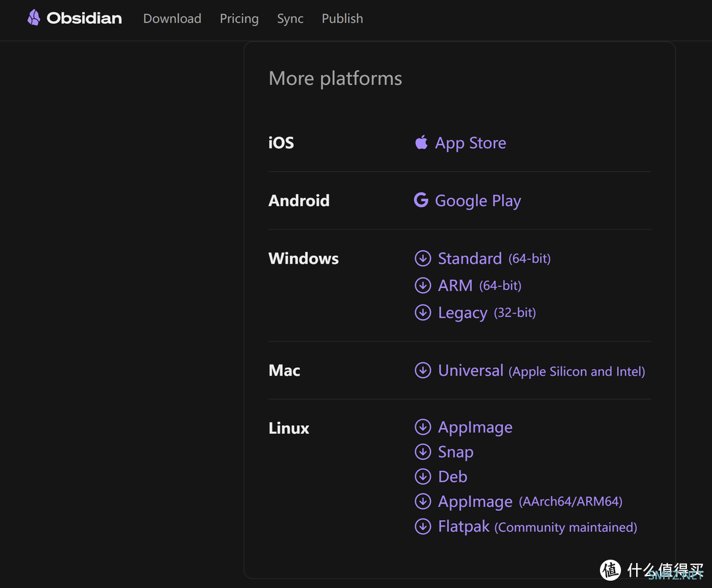Click the download icon beside Standard (64-bit)
Screen dimensions: 712x588
(423, 258)
